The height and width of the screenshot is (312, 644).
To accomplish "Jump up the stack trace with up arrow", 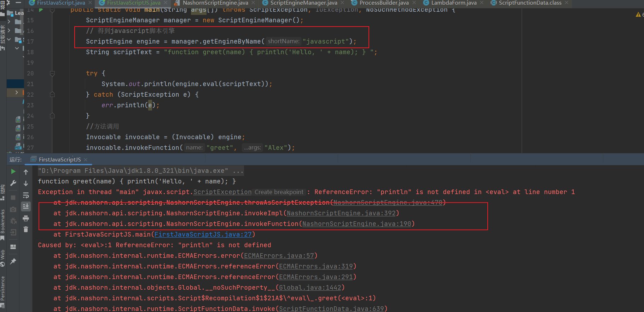I will 26,172.
